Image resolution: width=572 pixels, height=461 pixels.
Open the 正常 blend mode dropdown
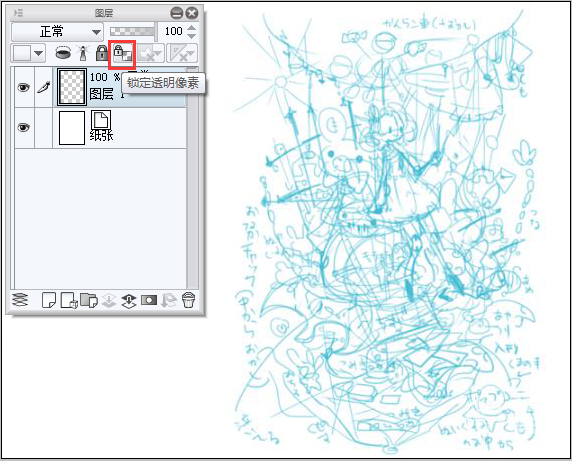57,32
